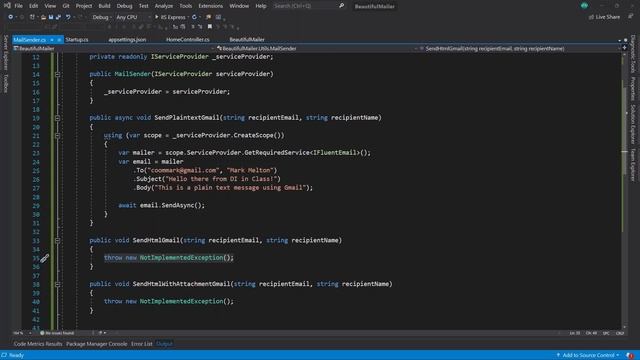640x360 pixels.
Task: Click the Send Feedback icon next to Live Share
Action: (631, 17)
